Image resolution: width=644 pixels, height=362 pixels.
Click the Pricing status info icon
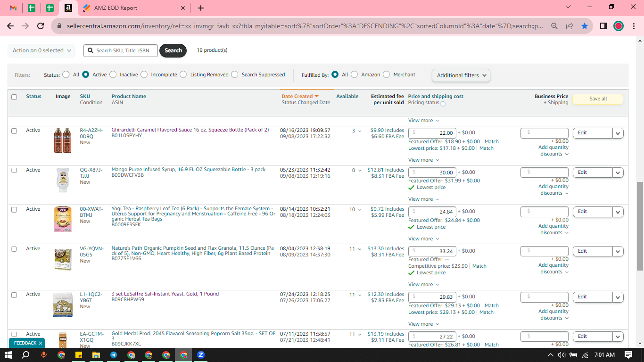443,104
